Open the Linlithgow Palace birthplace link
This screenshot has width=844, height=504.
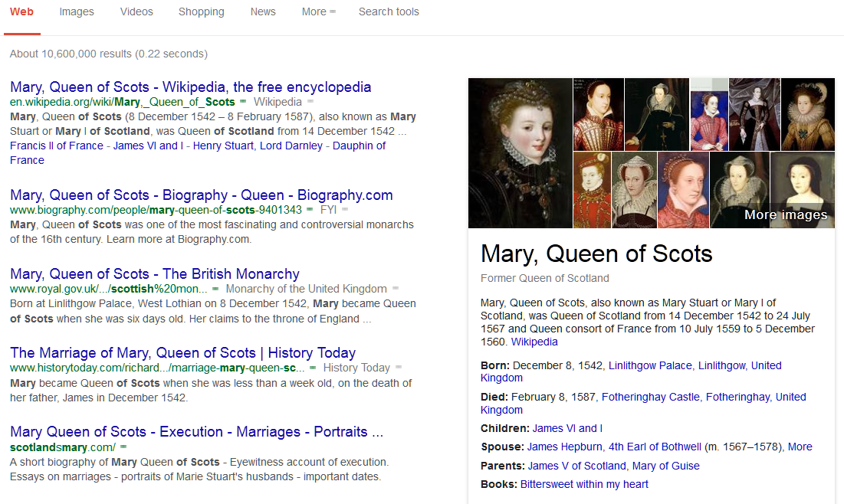650,366
